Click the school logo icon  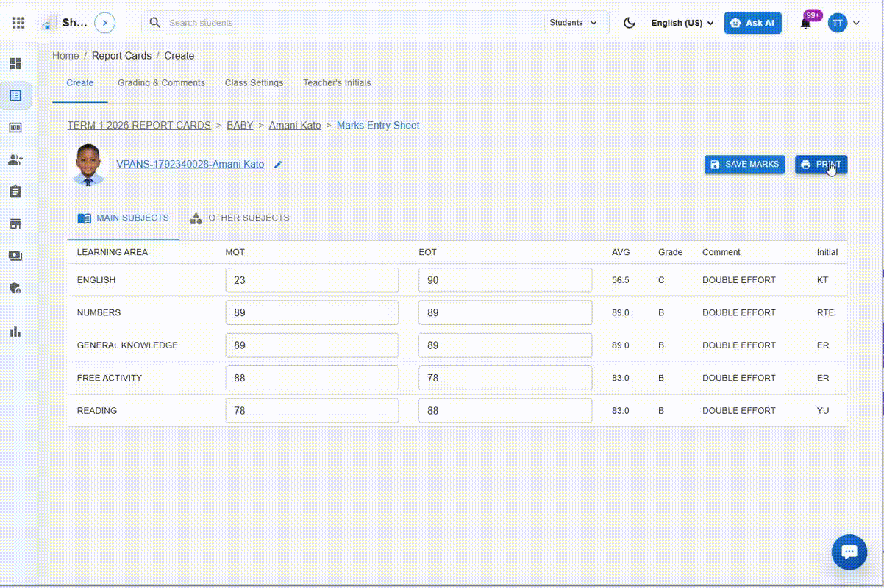tap(48, 24)
